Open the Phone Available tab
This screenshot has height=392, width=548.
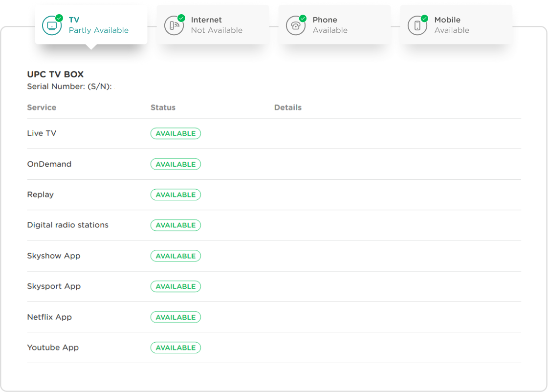point(334,25)
